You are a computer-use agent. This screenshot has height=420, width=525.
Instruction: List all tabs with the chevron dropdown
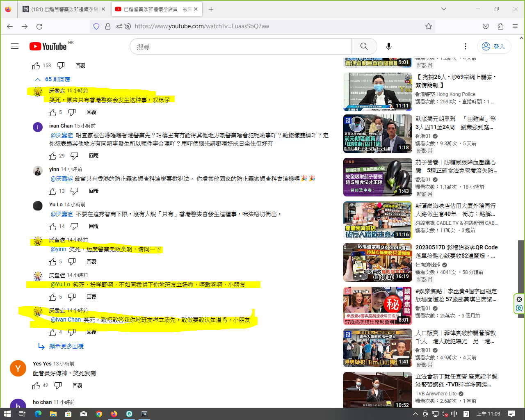(x=444, y=9)
